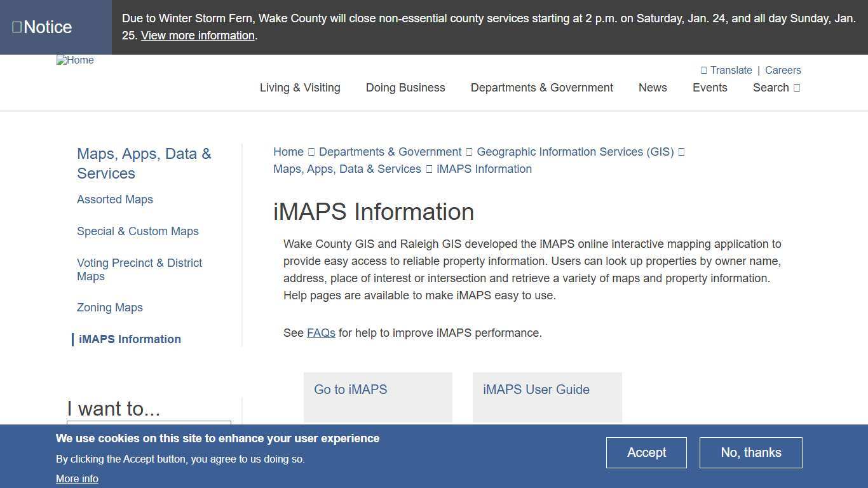Click the FAQs link for iMAPS help

tap(320, 332)
